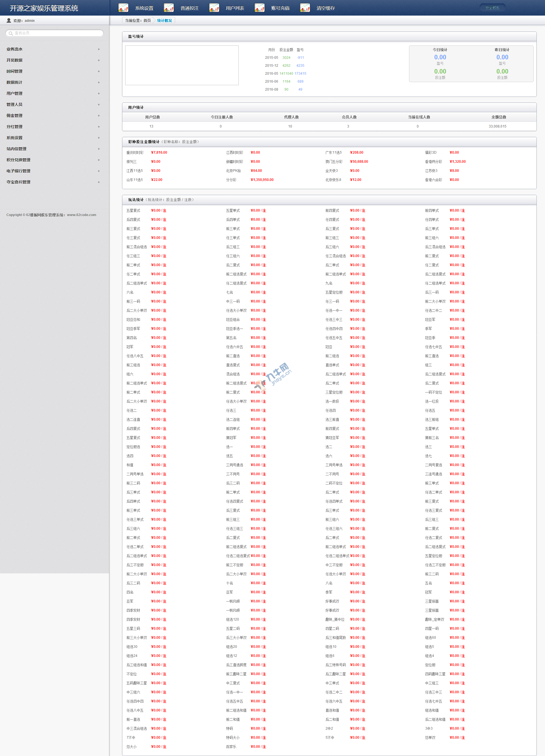Click the 趣味_猜中位 play label
Viewport: 545px width, 756px height.
click(335, 619)
